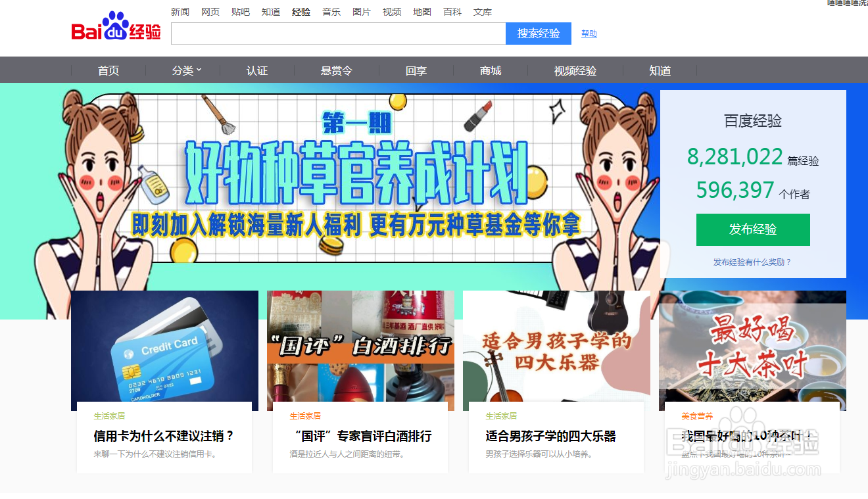Click the 美食营养 category tag
Screen dimensions: 868x499
[697, 416]
